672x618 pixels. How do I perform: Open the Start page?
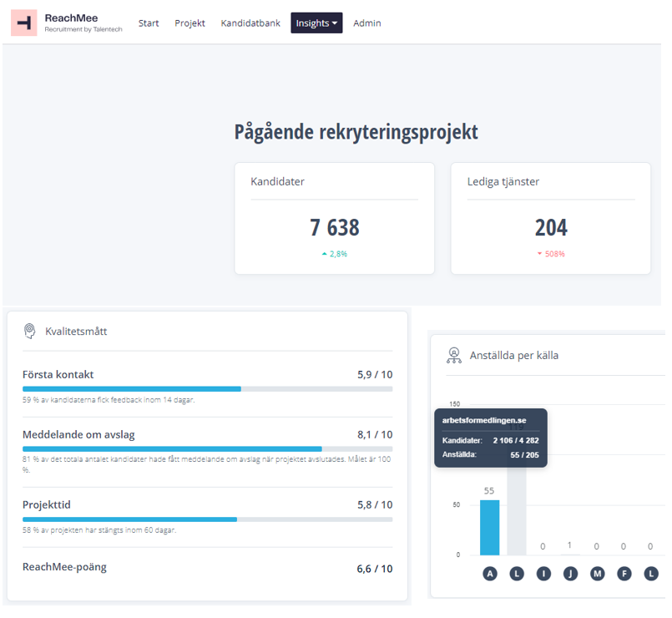click(x=149, y=23)
